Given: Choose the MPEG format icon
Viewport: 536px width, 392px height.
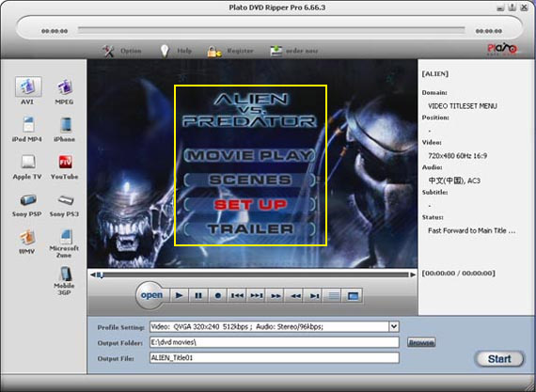Looking at the screenshot, I should tap(64, 86).
